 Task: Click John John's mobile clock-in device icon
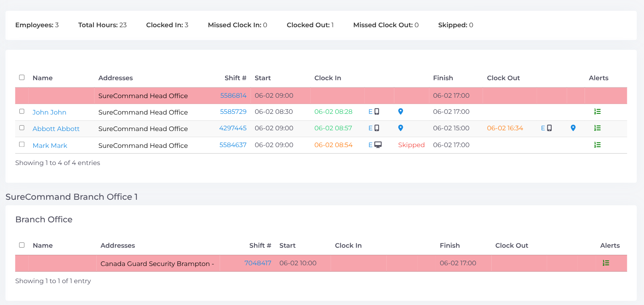(x=377, y=112)
